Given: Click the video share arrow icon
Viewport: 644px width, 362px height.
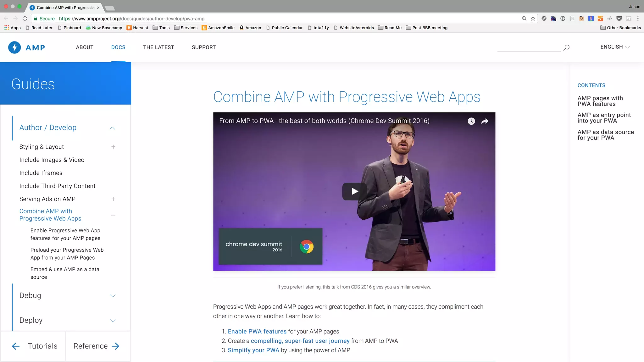Looking at the screenshot, I should [x=485, y=121].
